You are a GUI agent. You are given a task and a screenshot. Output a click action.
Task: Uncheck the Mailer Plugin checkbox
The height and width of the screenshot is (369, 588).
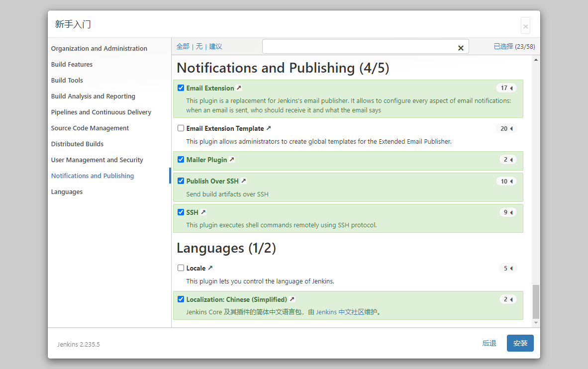[181, 159]
